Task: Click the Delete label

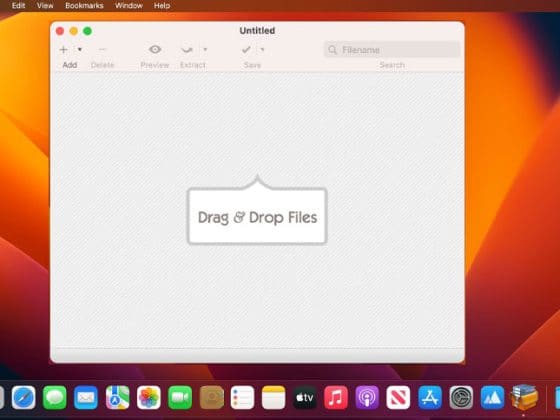Action: (x=102, y=65)
